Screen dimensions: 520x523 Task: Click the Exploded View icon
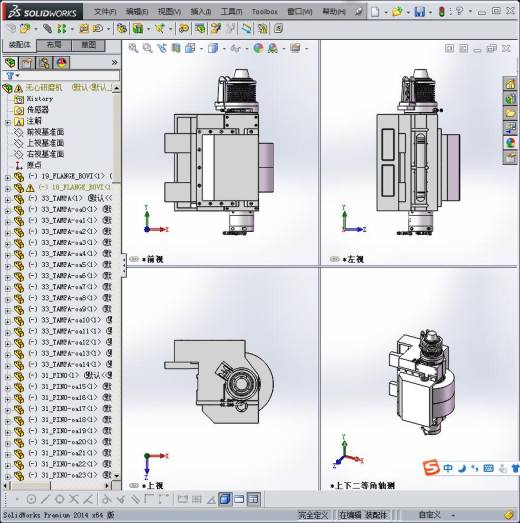click(215, 29)
